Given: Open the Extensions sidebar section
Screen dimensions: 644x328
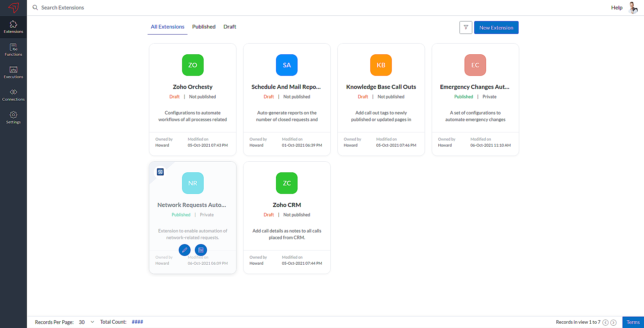Looking at the screenshot, I should (x=13, y=27).
